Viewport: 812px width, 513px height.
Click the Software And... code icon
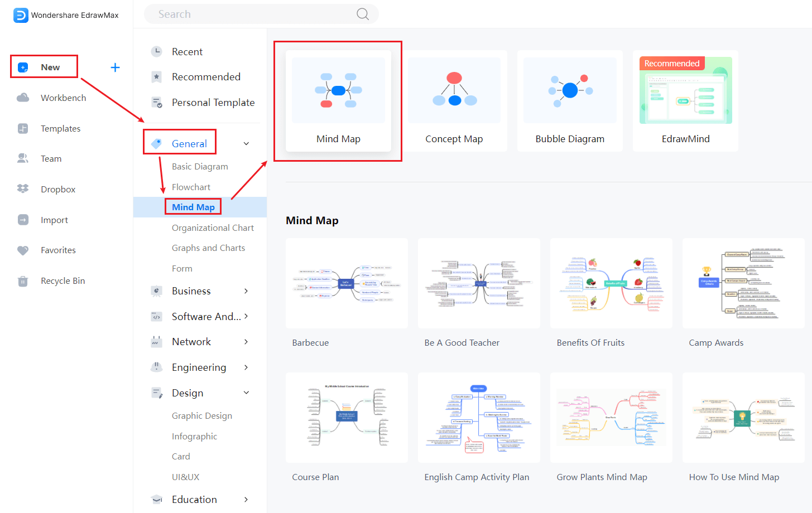click(x=157, y=317)
